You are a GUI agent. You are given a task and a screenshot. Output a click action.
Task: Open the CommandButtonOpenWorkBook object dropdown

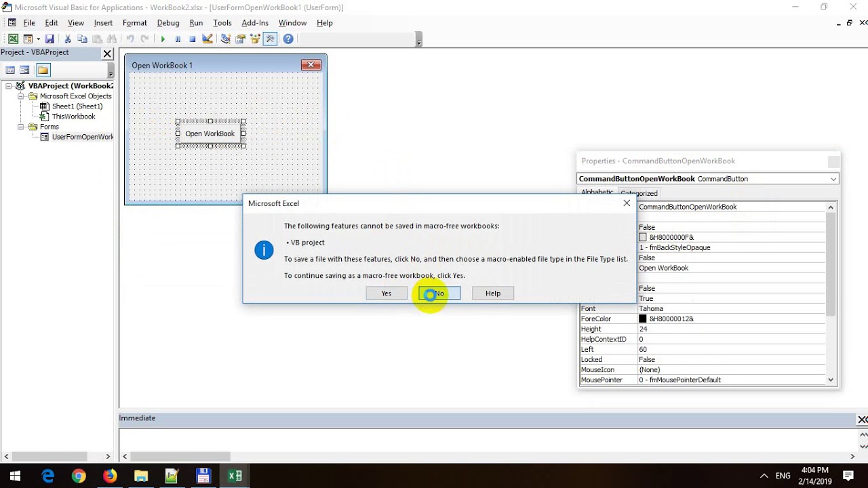833,179
